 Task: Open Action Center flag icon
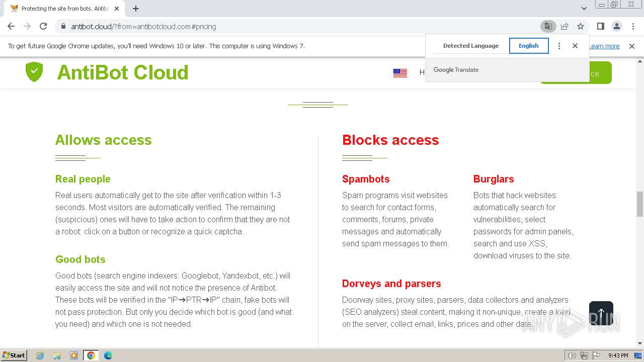596,355
